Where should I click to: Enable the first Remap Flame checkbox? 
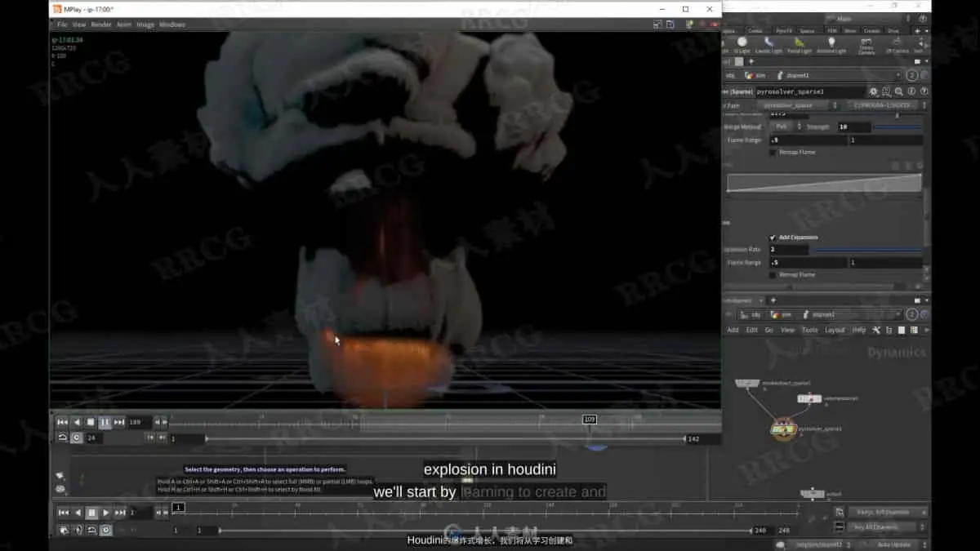773,152
